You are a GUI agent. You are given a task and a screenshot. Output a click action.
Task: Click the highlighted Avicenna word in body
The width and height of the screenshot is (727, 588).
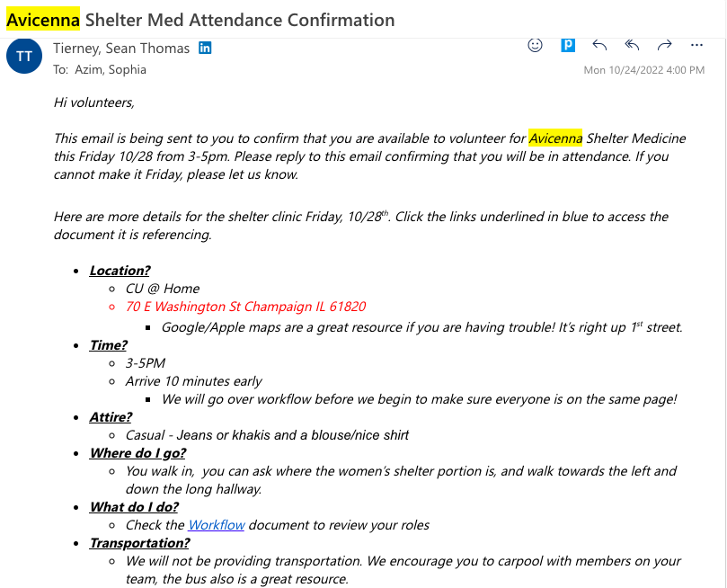[x=555, y=138]
